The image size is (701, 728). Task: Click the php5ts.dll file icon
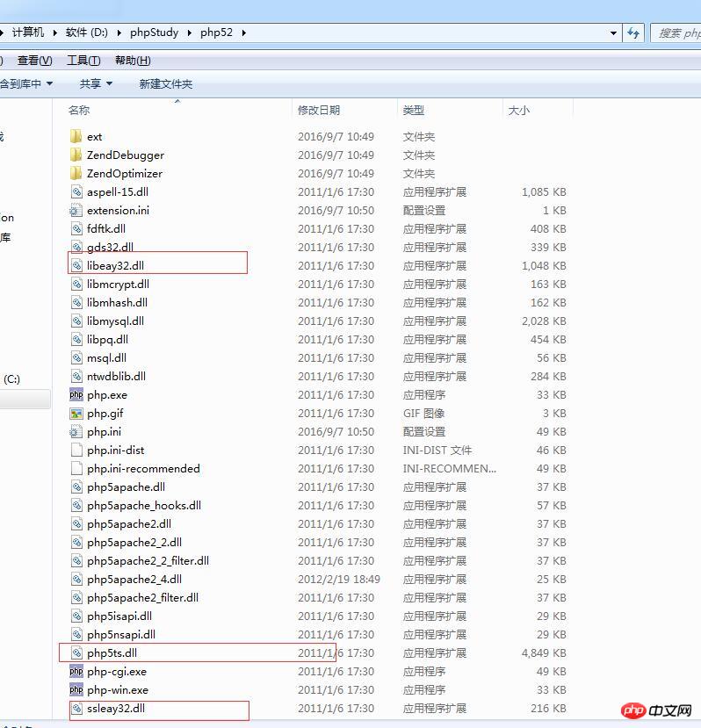[x=76, y=652]
